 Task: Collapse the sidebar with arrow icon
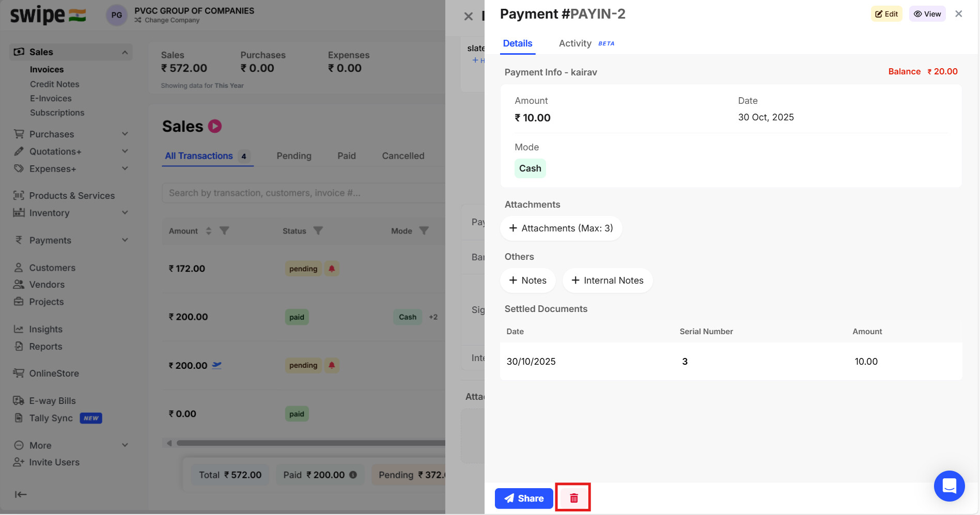(x=21, y=494)
